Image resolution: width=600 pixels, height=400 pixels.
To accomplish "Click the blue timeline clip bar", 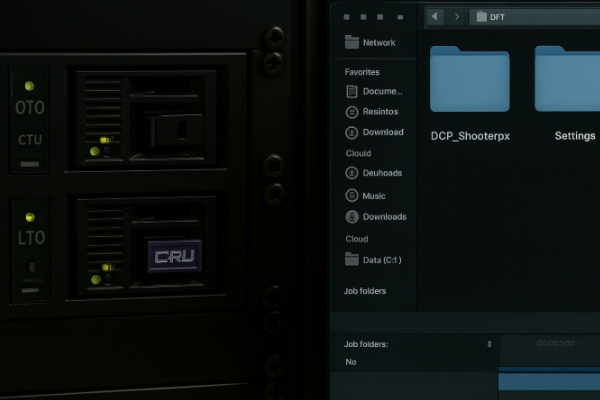I will pos(548,381).
